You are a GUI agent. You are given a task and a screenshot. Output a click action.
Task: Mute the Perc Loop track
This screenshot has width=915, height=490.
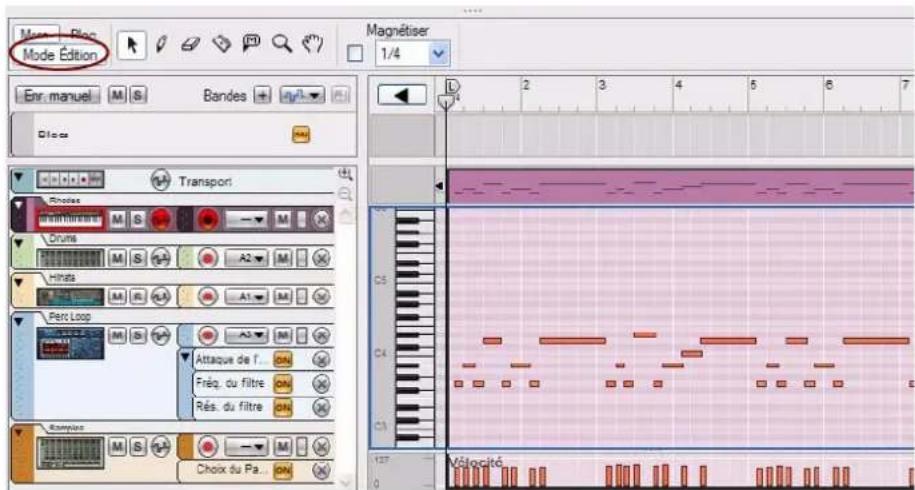click(118, 335)
